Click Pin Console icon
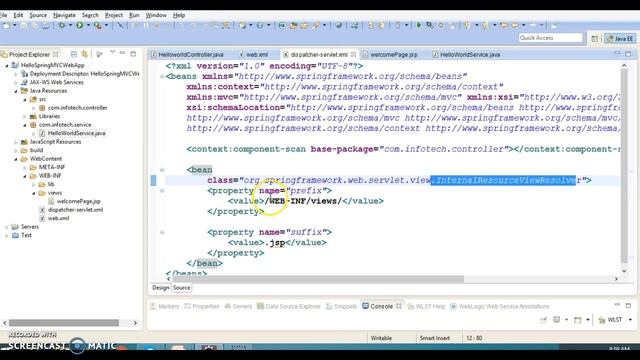Image resolution: width=640 pixels, height=360 pixels. tap(543, 320)
